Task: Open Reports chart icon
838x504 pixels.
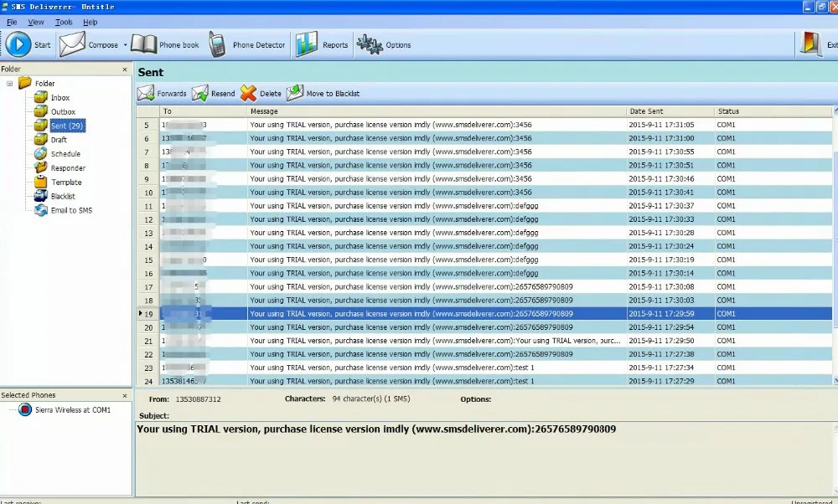Action: point(306,44)
